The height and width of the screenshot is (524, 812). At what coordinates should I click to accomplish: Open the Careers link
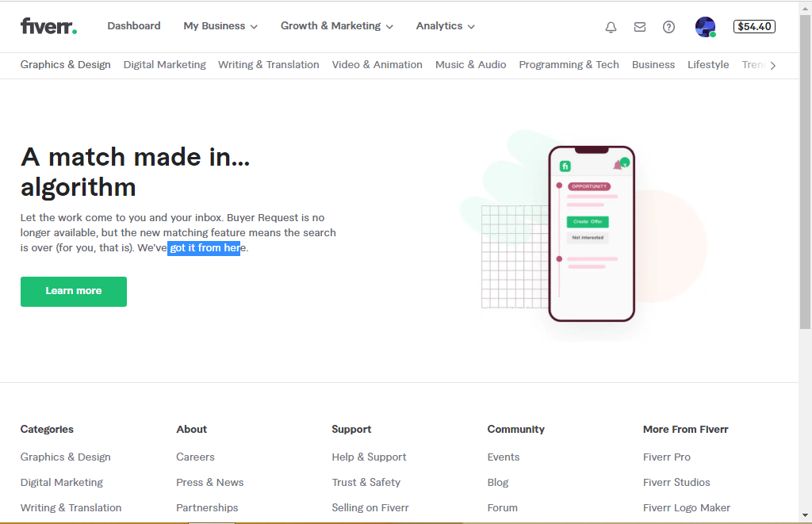(195, 457)
